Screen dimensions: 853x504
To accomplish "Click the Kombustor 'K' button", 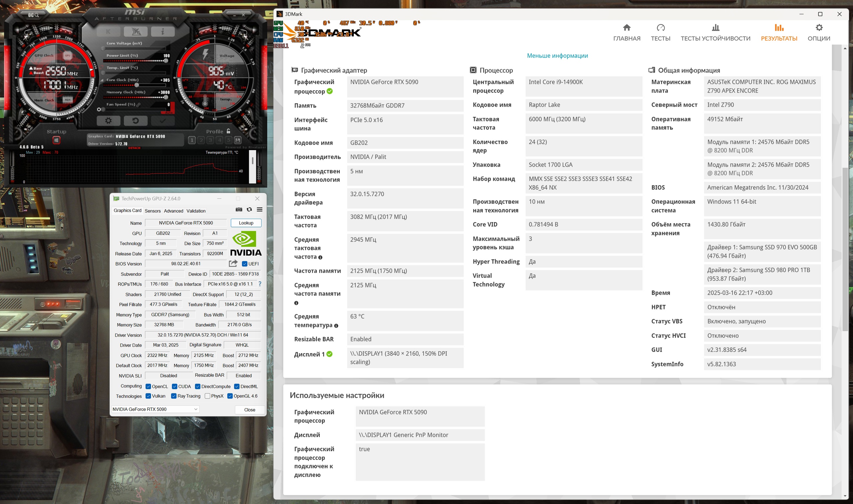I will pos(108,32).
